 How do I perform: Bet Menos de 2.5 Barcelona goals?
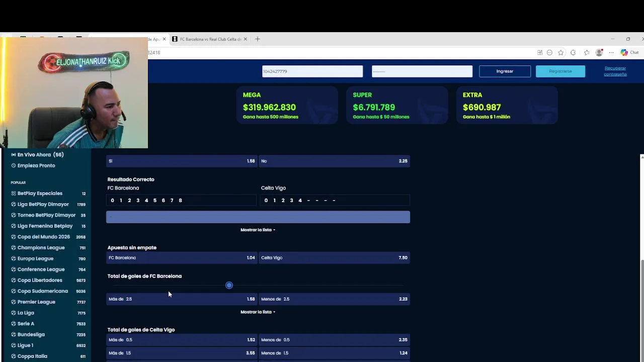(x=334, y=299)
